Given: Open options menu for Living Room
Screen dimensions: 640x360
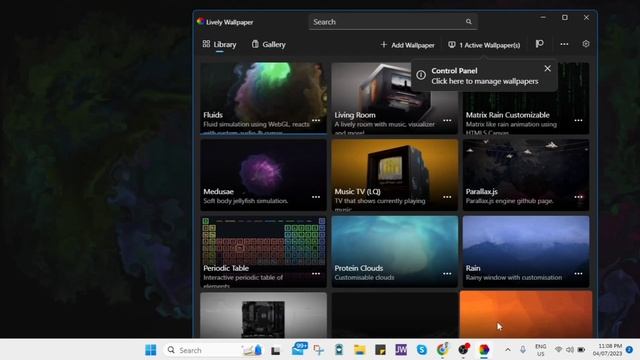Looking at the screenshot, I should coord(447,120).
